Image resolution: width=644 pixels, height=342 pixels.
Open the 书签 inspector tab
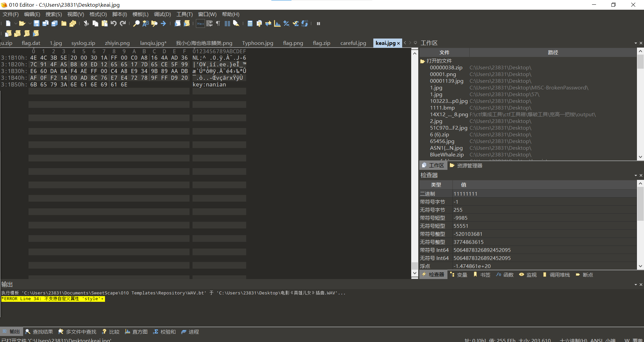(482, 275)
